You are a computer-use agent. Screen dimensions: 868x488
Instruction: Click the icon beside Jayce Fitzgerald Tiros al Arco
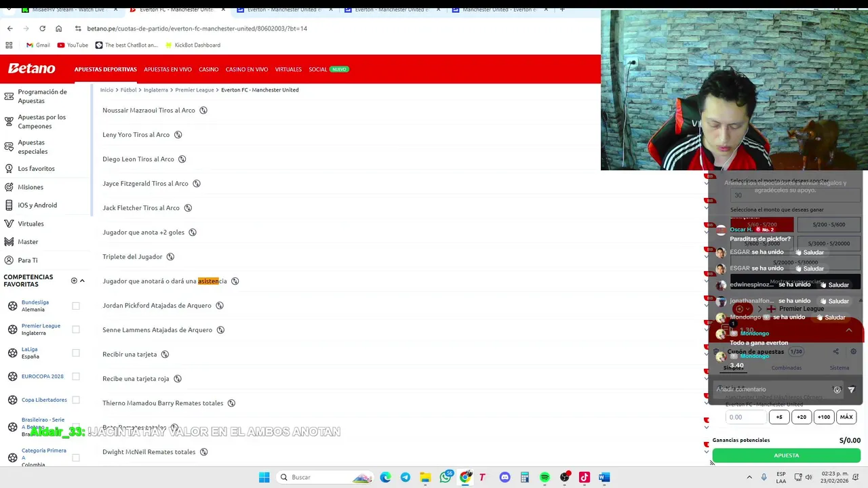[x=197, y=183]
